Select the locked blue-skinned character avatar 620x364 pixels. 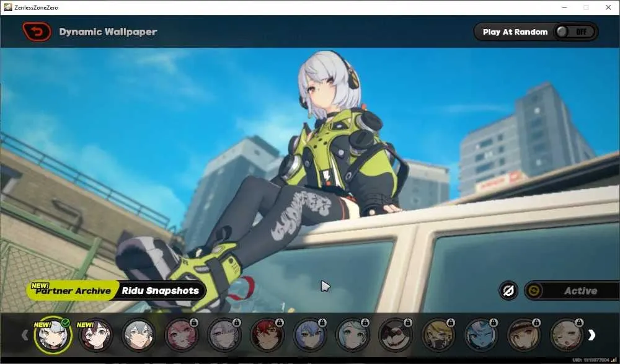[x=481, y=335]
